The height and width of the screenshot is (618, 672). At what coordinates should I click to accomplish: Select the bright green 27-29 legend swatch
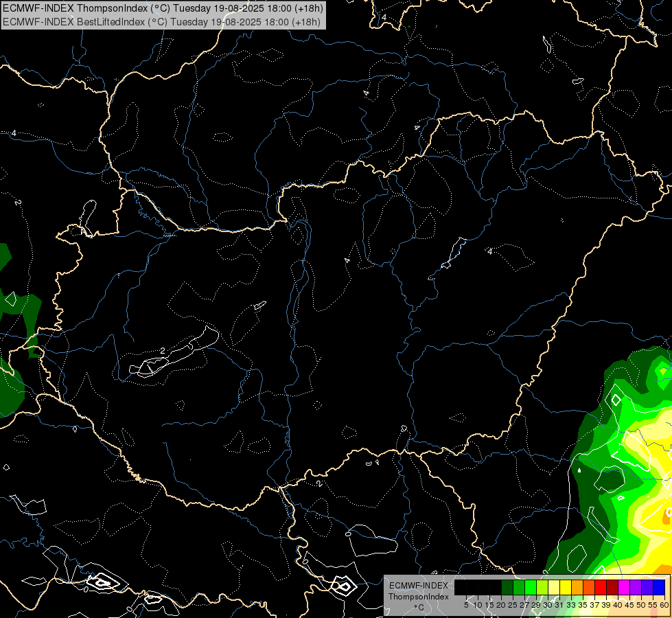pos(531,587)
